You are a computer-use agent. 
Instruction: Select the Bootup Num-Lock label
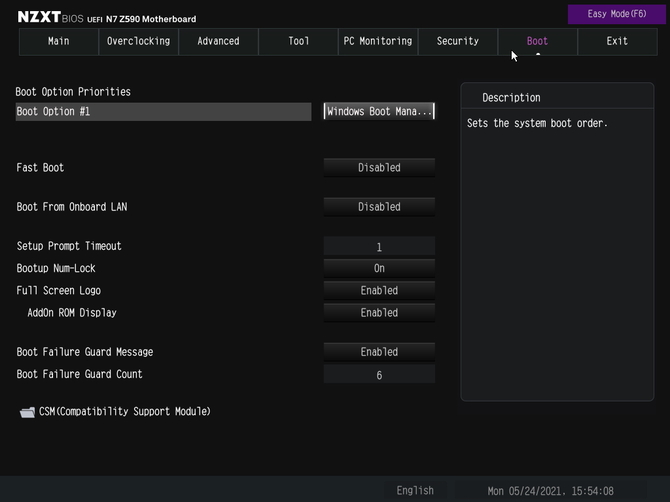tap(56, 268)
